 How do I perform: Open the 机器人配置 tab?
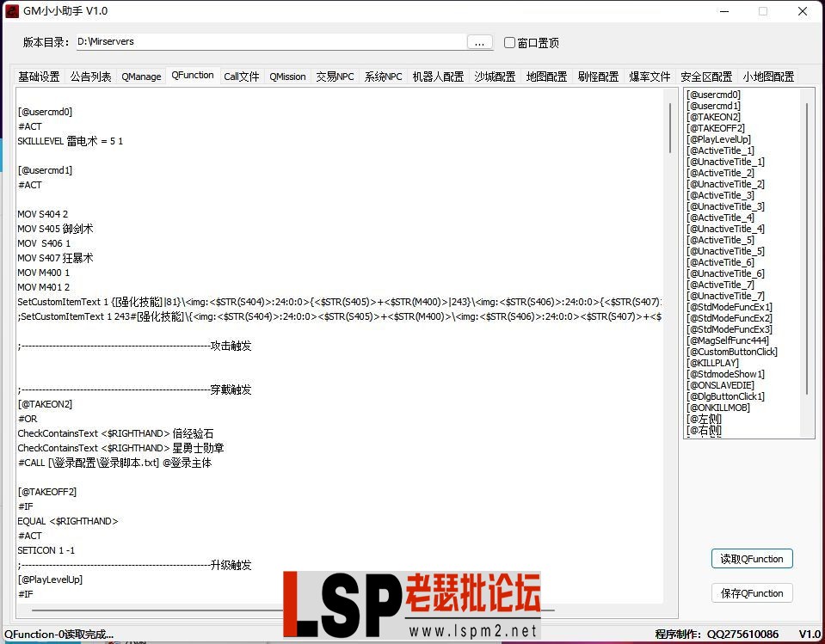(x=438, y=76)
